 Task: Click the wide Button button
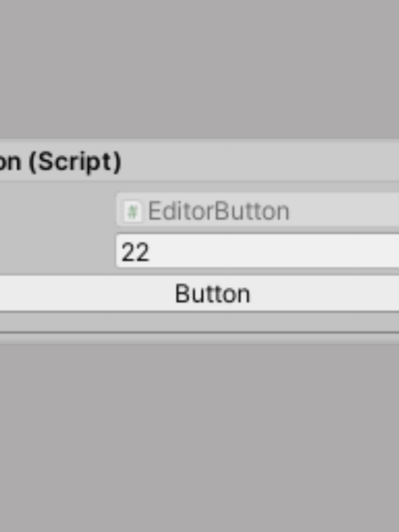click(x=199, y=294)
